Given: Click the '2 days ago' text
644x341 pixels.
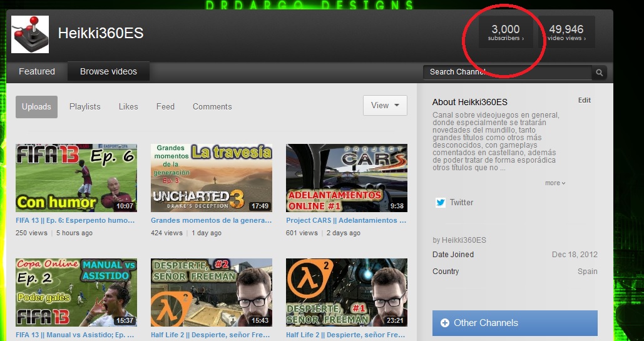Looking at the screenshot, I should click(x=344, y=233).
